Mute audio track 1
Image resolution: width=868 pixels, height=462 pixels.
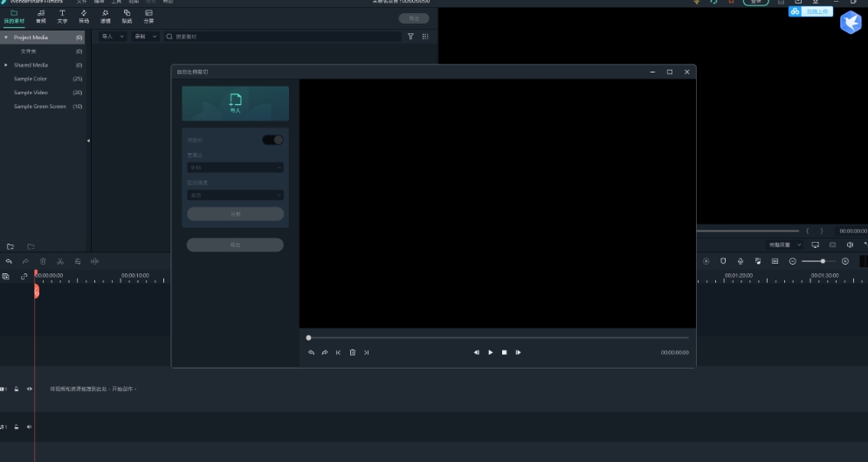tap(30, 426)
